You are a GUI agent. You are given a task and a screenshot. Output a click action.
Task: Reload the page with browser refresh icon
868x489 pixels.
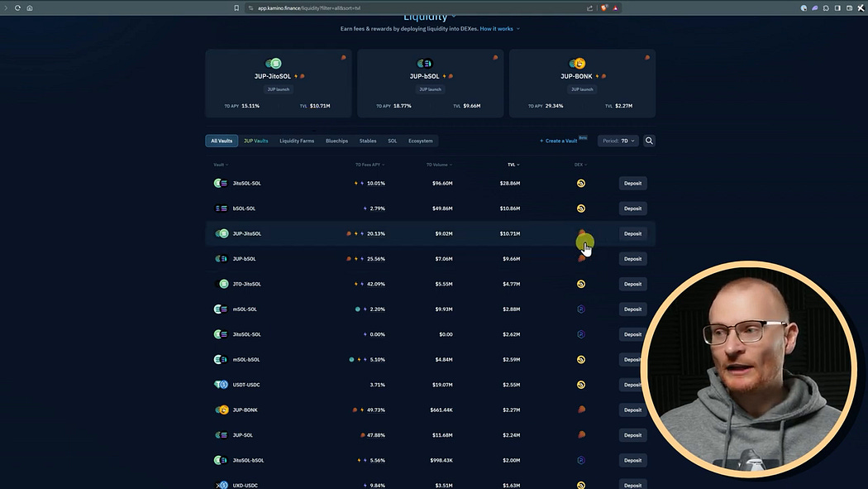[x=17, y=7]
